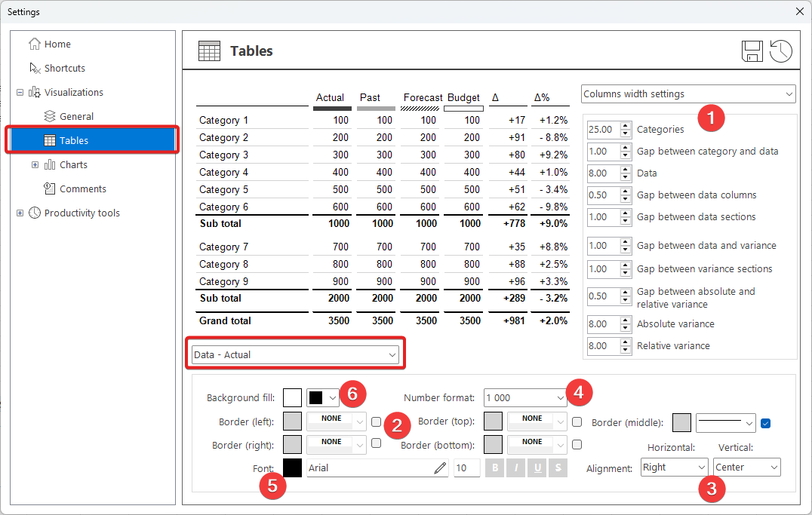Toggle bold font style button
Screen dimensions: 812x515
coord(496,468)
